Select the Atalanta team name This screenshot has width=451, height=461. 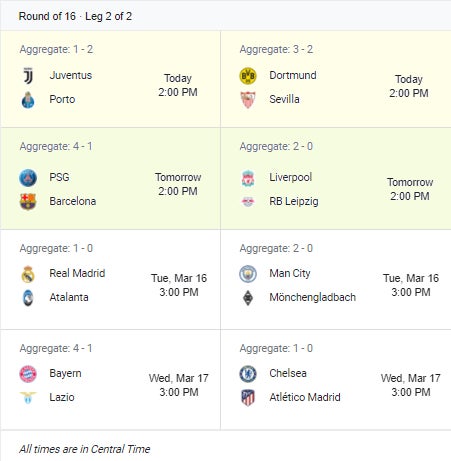(x=69, y=297)
